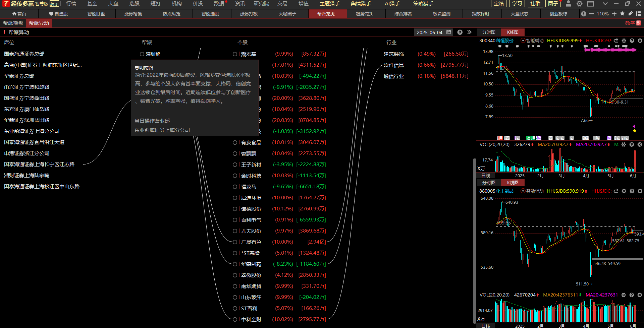Open the help icon on the 化工制品 chart
Screen dimensions: 644x328
click(632, 191)
